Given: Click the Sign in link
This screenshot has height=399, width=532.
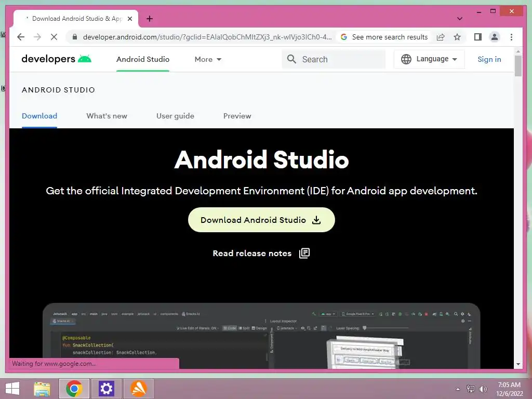Looking at the screenshot, I should tap(489, 59).
